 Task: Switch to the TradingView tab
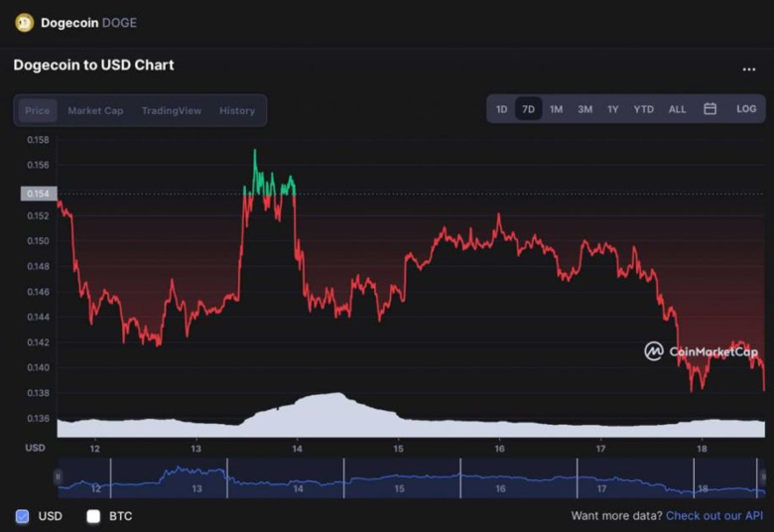[x=172, y=110]
